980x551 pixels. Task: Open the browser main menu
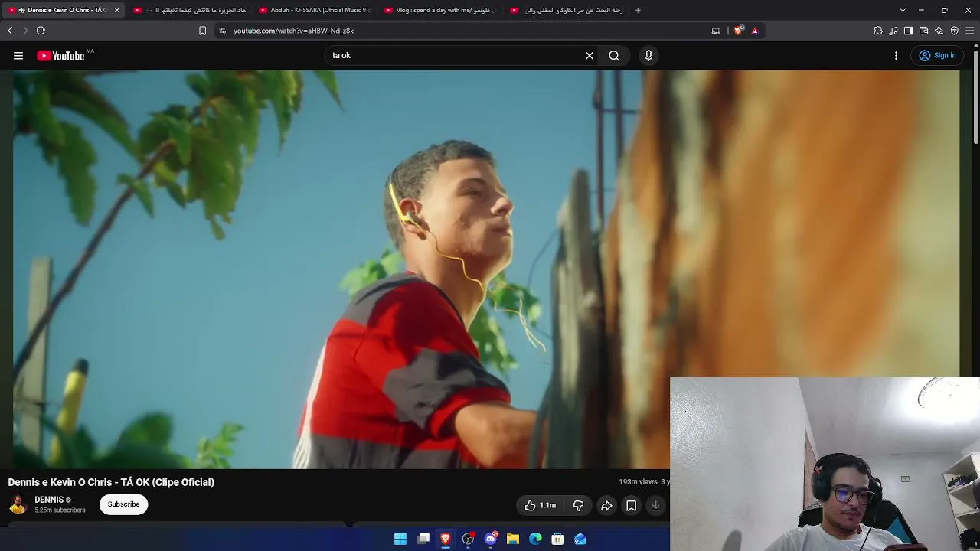[x=970, y=31]
